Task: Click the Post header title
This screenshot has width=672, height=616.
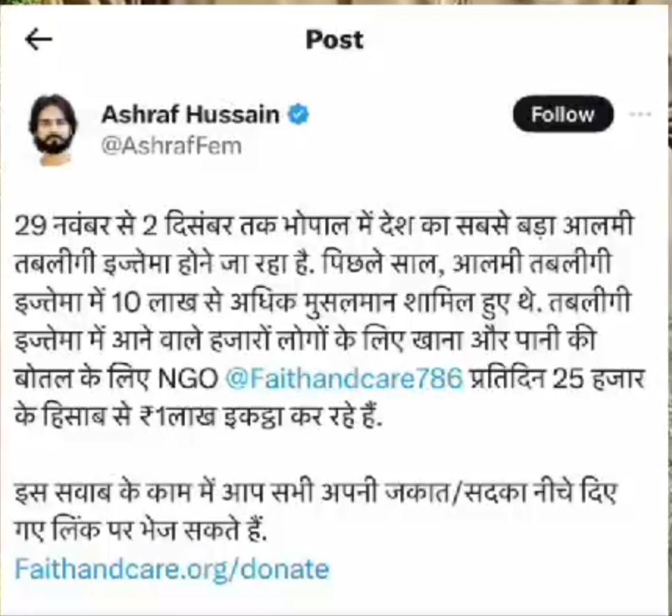Action: tap(335, 40)
